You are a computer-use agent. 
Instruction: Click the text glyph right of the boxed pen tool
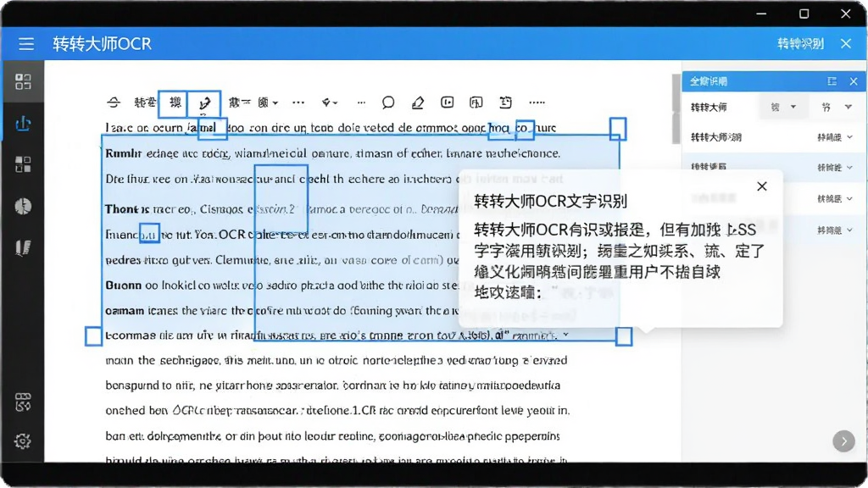pos(239,103)
